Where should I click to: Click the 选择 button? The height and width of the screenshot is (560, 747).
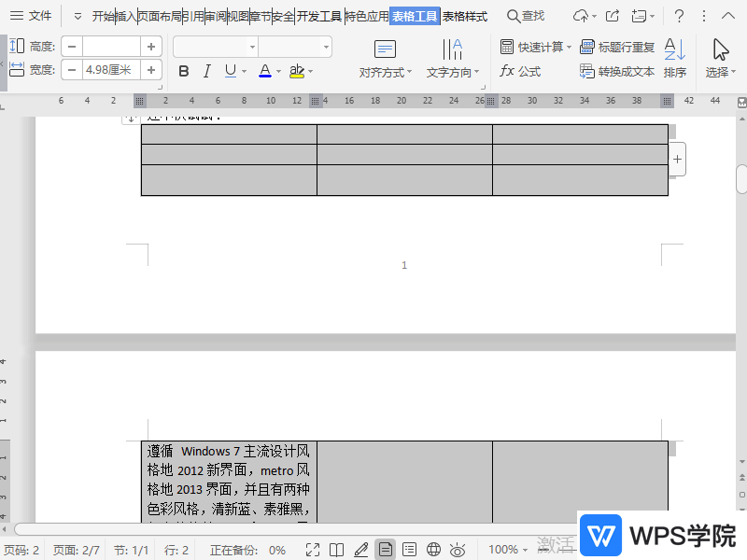click(x=719, y=58)
